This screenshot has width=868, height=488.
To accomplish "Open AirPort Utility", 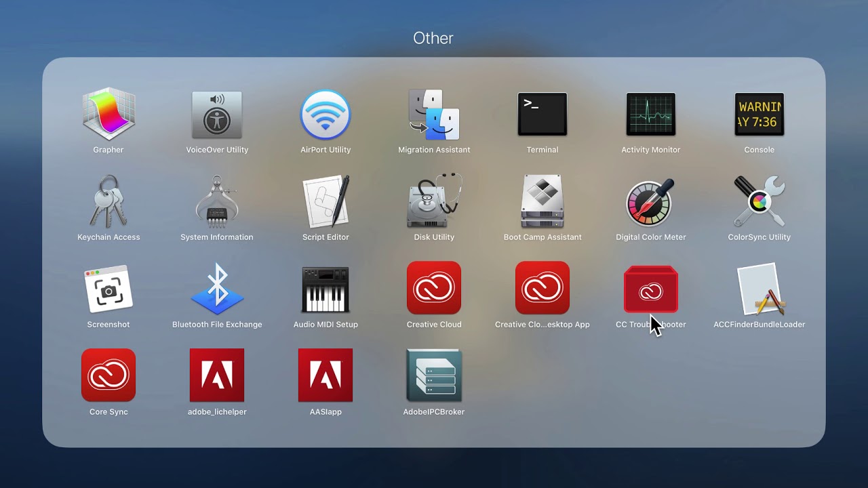I will [325, 114].
